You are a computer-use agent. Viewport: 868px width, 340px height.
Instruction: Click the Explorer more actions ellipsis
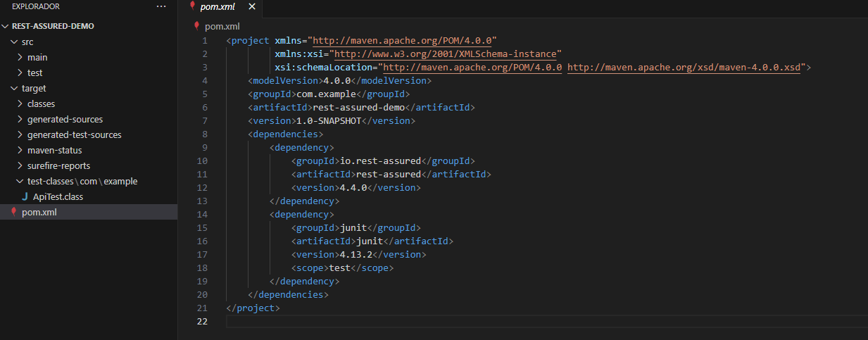161,6
